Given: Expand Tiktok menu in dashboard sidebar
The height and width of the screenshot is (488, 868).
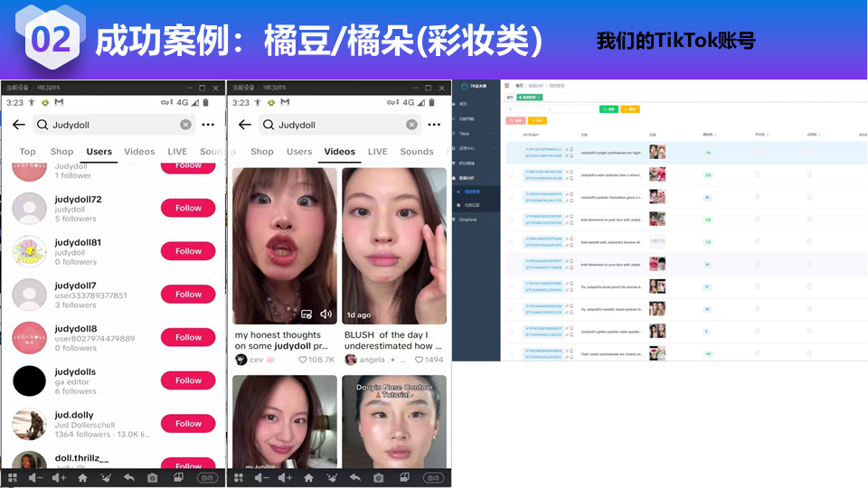Looking at the screenshot, I should coord(476,134).
